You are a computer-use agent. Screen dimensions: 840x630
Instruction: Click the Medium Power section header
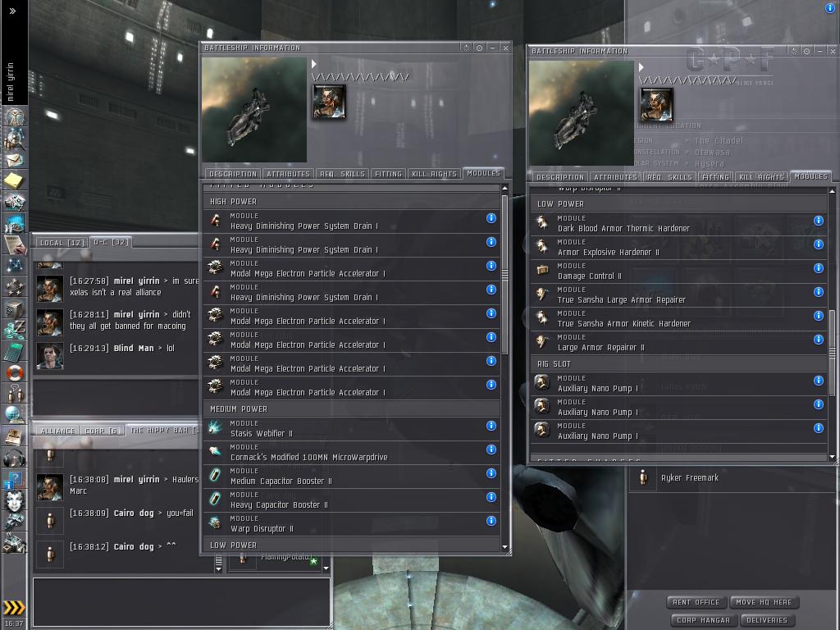pos(351,409)
